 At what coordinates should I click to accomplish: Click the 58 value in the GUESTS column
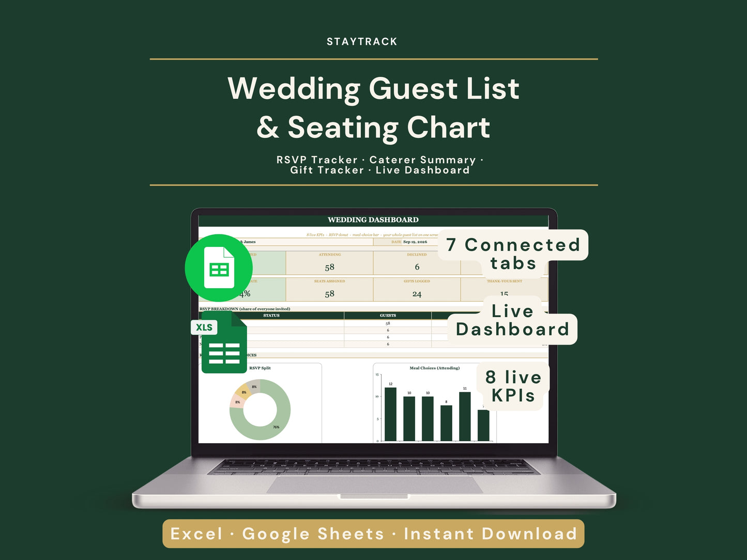(x=388, y=323)
